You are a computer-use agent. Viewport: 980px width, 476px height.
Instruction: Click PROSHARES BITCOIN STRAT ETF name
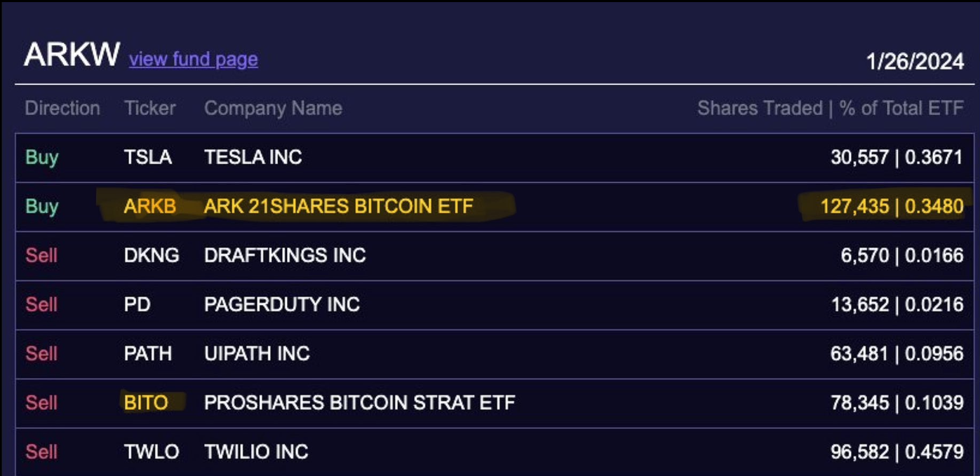(x=359, y=402)
